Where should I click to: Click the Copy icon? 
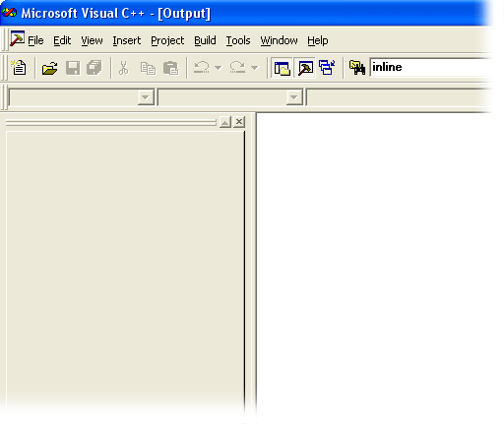pyautogui.click(x=148, y=68)
